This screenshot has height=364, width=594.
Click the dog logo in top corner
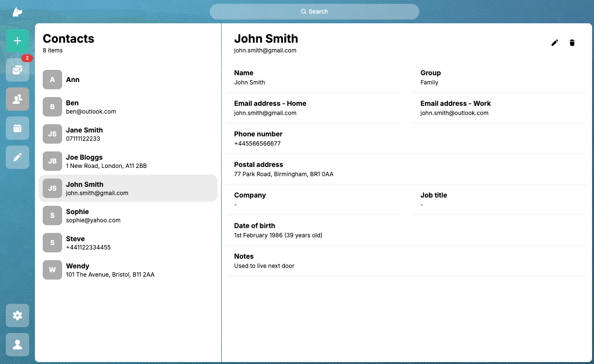(x=17, y=12)
